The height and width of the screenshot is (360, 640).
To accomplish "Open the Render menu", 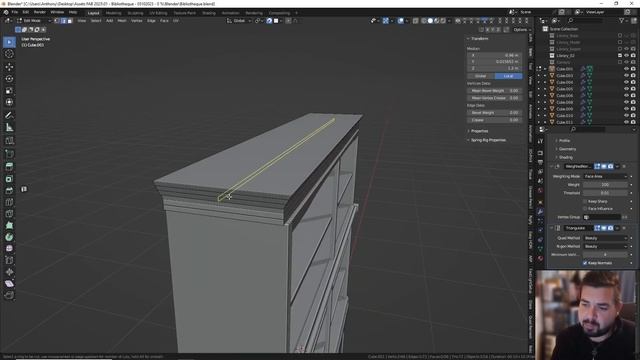I will (40, 12).
